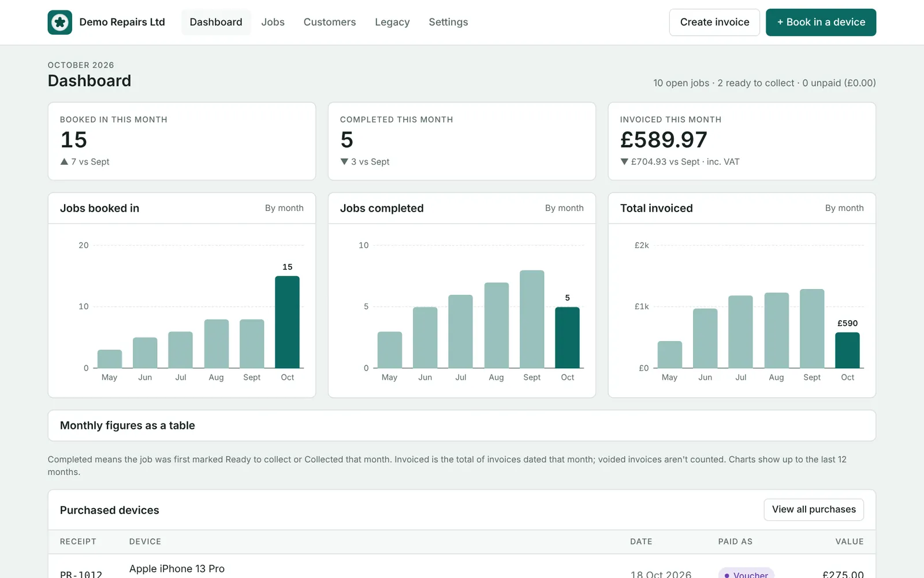Image resolution: width=924 pixels, height=578 pixels.
Task: Click the PAID AS column header
Action: [x=735, y=542]
